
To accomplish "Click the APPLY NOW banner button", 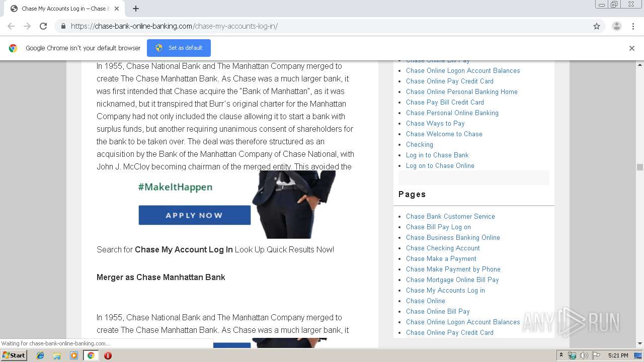I will click(194, 215).
